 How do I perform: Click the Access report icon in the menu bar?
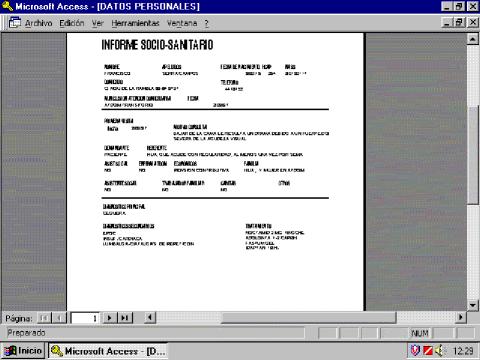coord(14,23)
